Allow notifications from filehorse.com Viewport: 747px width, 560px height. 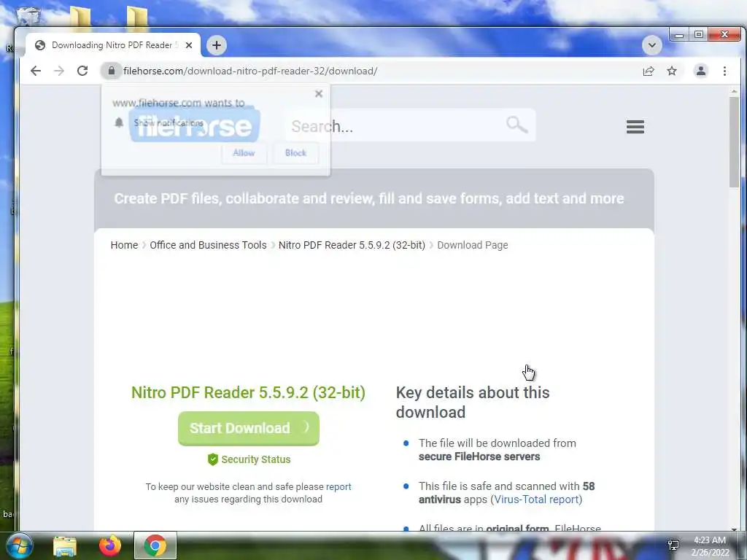(x=244, y=153)
